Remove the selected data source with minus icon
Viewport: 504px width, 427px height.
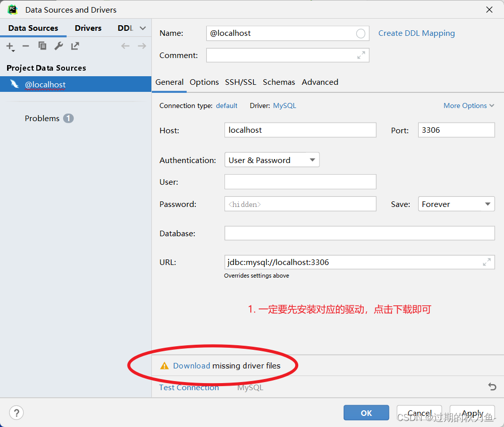pos(26,46)
